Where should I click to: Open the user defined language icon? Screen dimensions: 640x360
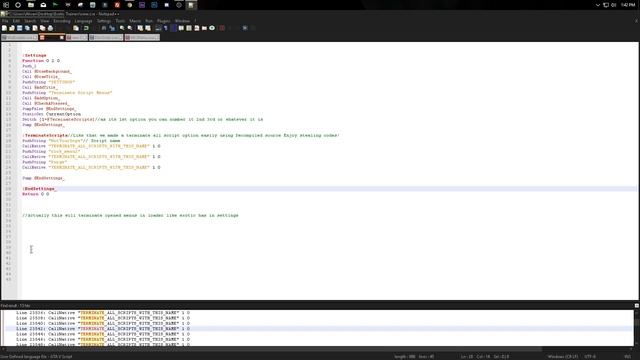tap(181, 28)
